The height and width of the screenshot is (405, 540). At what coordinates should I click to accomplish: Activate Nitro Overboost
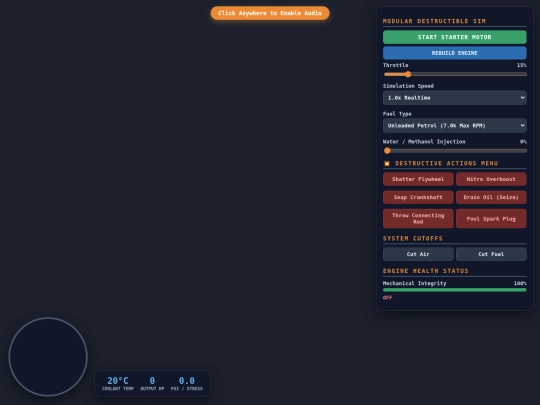(491, 179)
